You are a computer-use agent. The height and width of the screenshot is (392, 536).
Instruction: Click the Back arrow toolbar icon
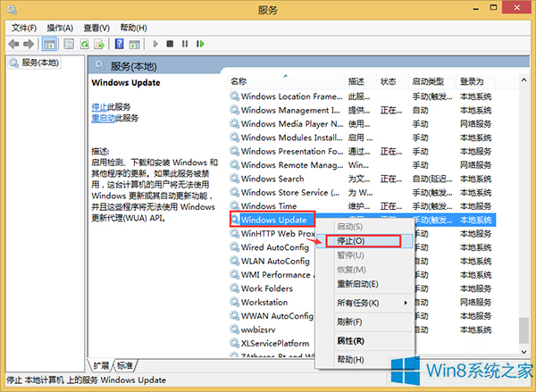tap(14, 44)
